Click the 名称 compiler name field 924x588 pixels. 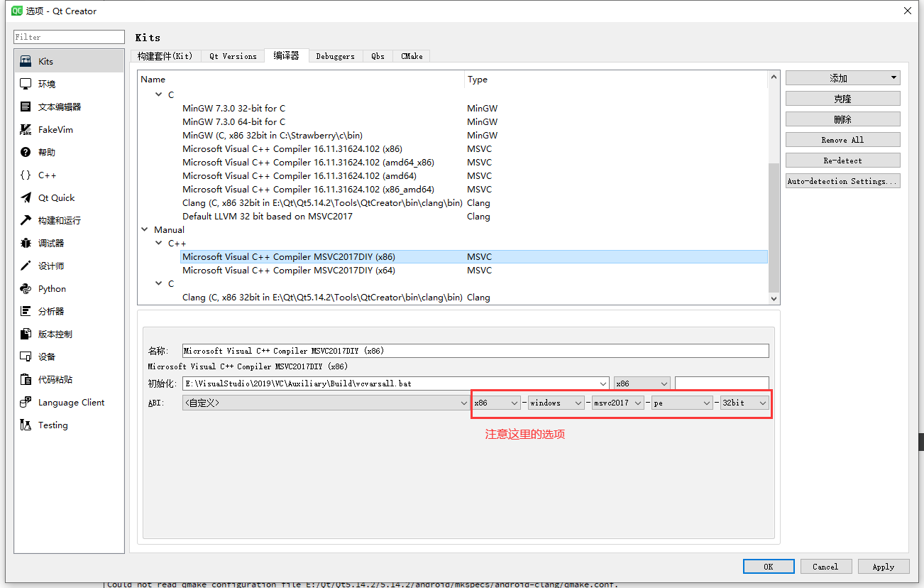[x=475, y=350]
